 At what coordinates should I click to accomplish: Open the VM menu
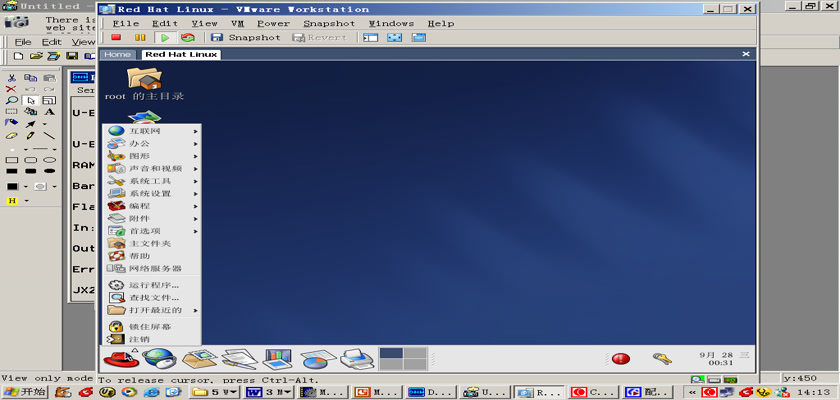[x=237, y=24]
